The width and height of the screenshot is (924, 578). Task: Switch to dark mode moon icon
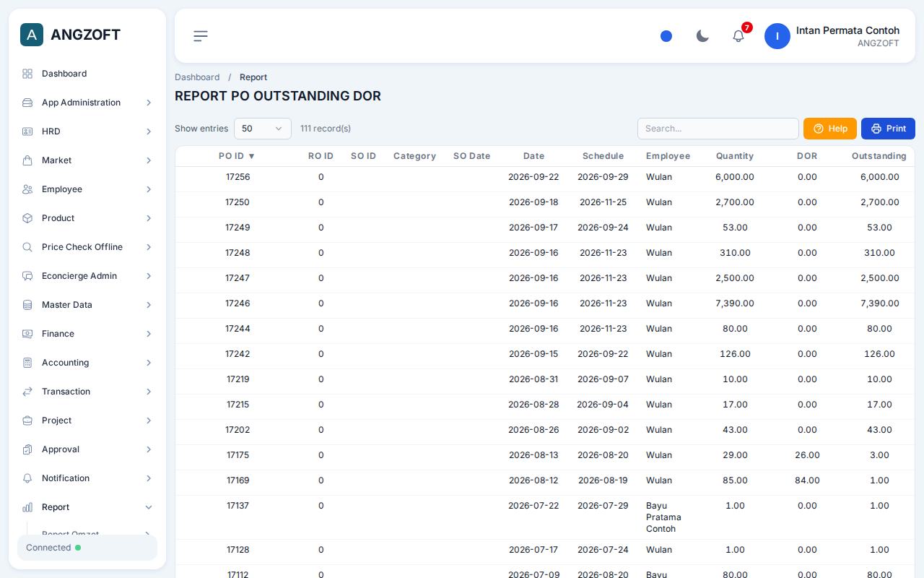click(x=702, y=36)
